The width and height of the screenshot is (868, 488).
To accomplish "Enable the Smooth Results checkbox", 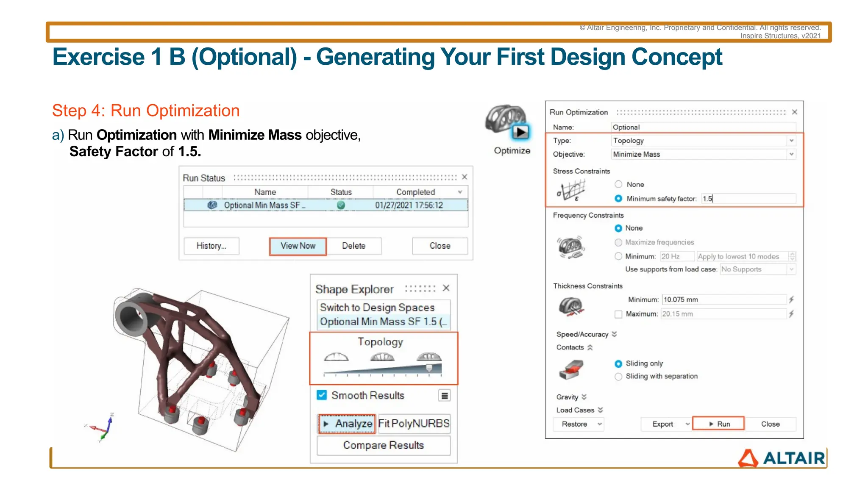I will point(322,395).
